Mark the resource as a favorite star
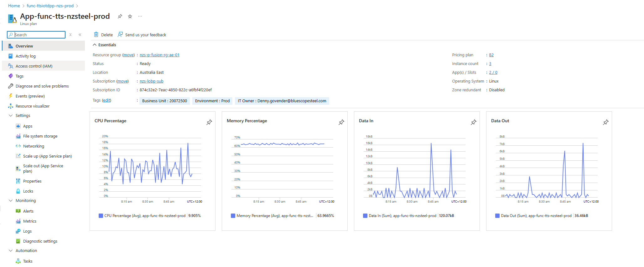The image size is (644, 267). [x=130, y=16]
